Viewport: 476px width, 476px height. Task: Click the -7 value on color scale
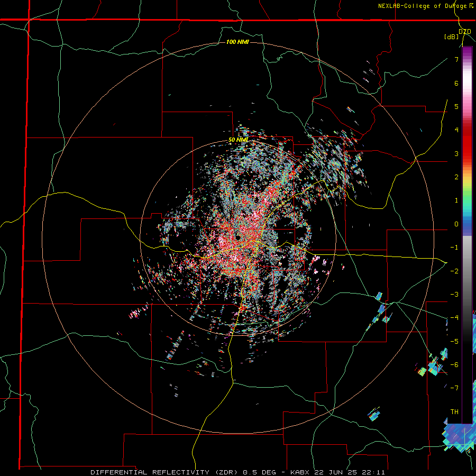[454, 388]
